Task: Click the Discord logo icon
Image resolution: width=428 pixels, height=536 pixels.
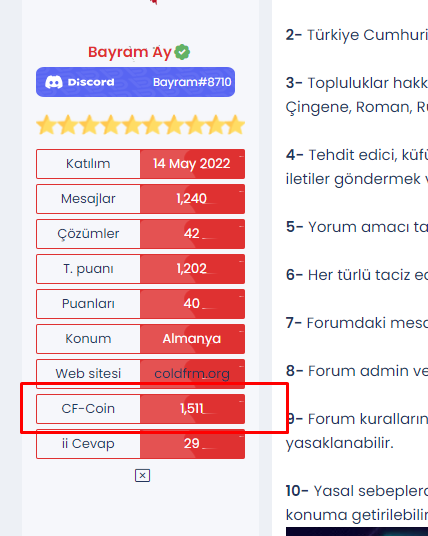Action: point(54,82)
